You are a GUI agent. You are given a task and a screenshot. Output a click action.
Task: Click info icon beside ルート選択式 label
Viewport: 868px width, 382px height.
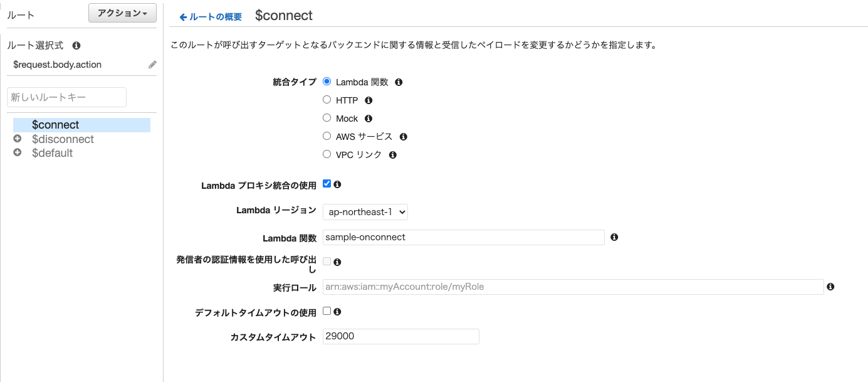pyautogui.click(x=76, y=45)
